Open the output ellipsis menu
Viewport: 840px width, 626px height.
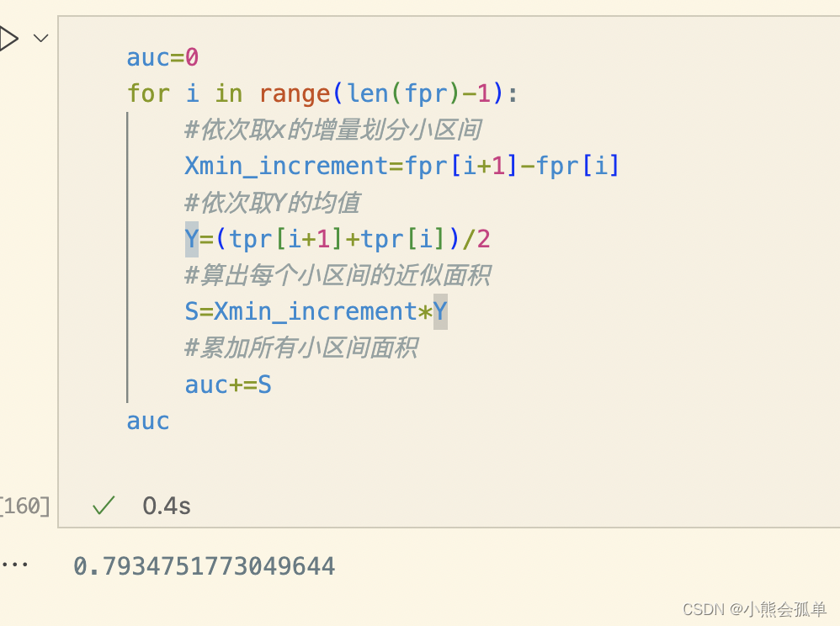[14, 565]
